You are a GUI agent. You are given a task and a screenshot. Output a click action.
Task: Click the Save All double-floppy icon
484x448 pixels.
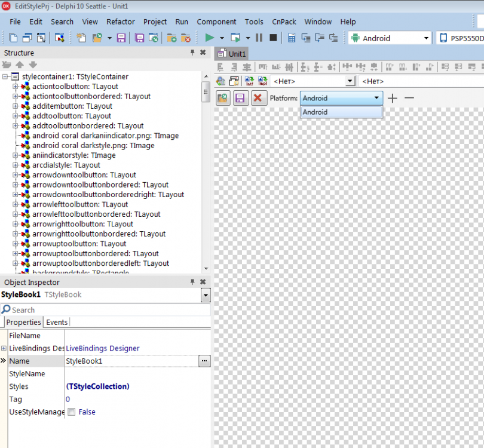coord(139,38)
